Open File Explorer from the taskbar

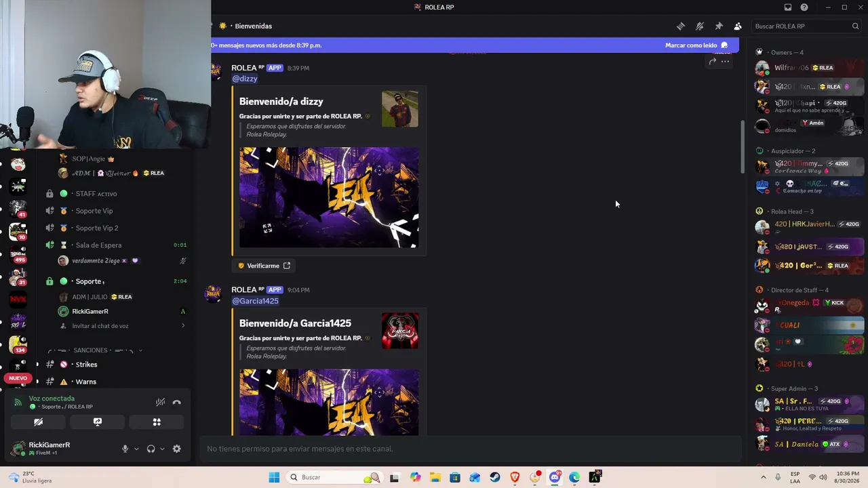[435, 477]
